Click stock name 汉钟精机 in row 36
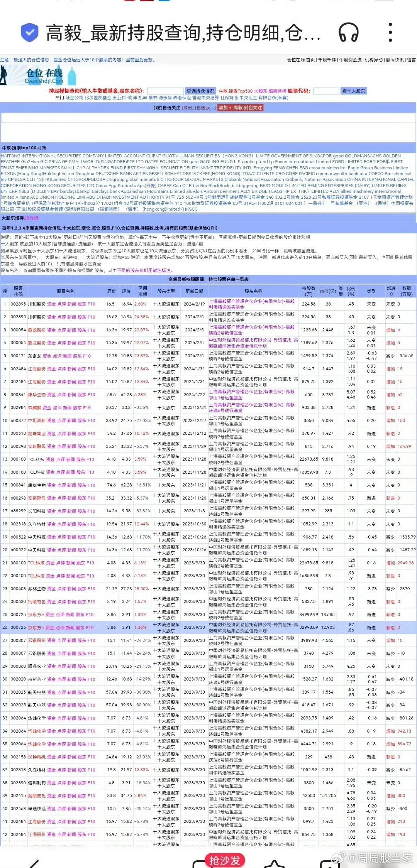The height and width of the screenshot is (868, 417). tap(37, 757)
